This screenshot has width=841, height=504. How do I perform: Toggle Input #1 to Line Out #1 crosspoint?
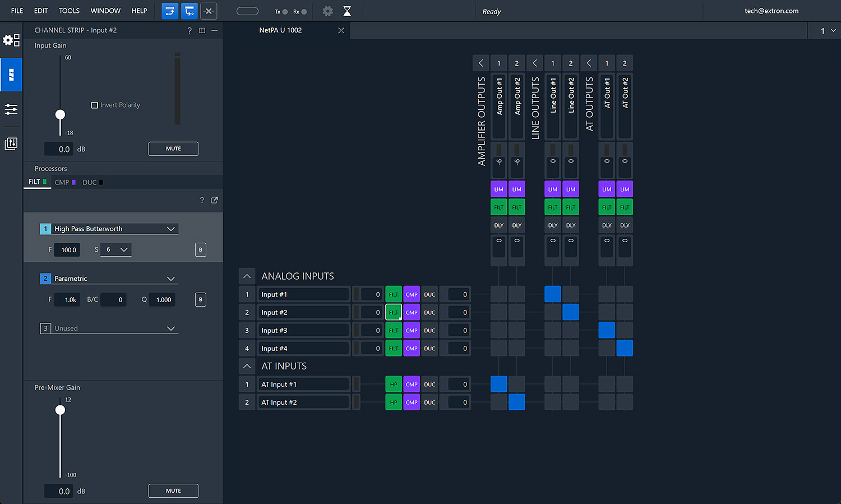tap(553, 294)
